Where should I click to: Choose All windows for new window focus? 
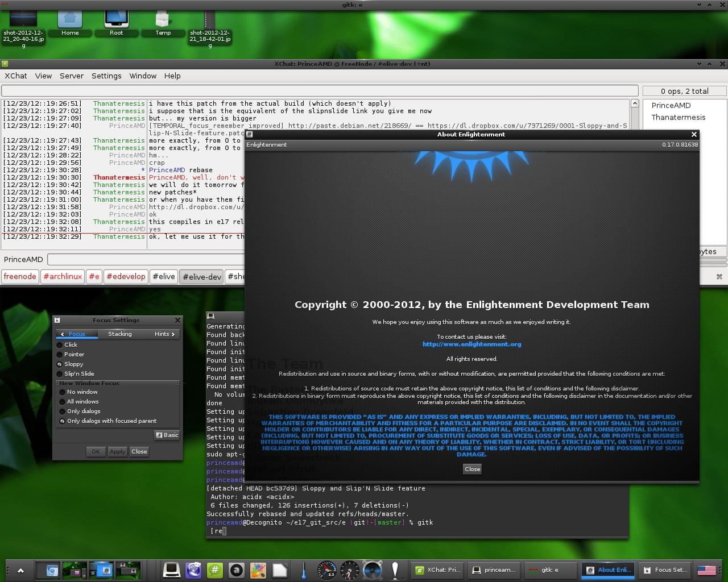click(63, 402)
